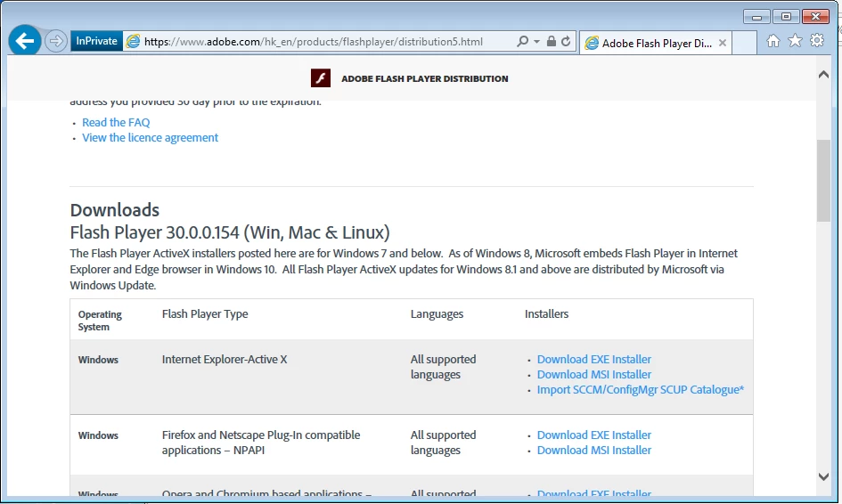Click the Installers column header

click(x=547, y=314)
